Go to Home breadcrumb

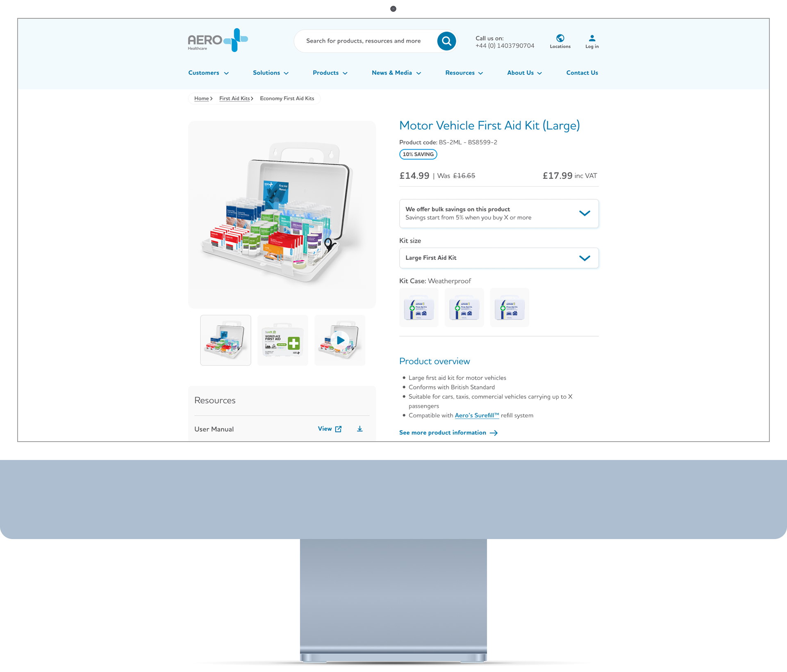point(201,98)
